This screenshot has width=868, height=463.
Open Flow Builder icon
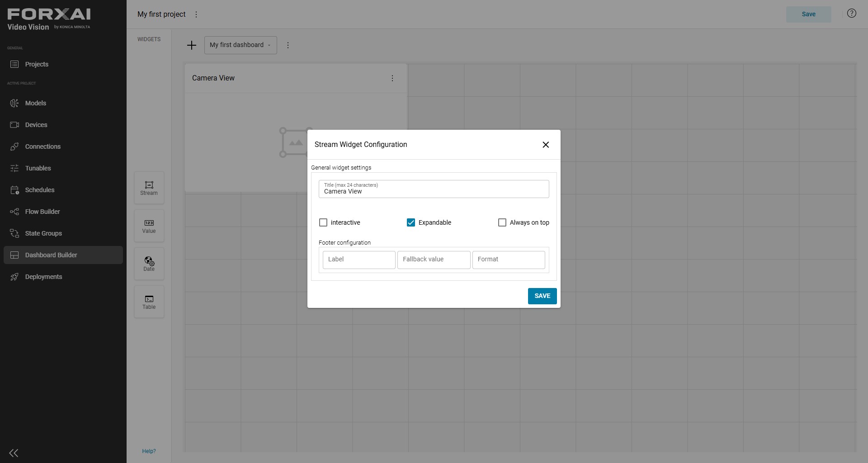coord(14,212)
